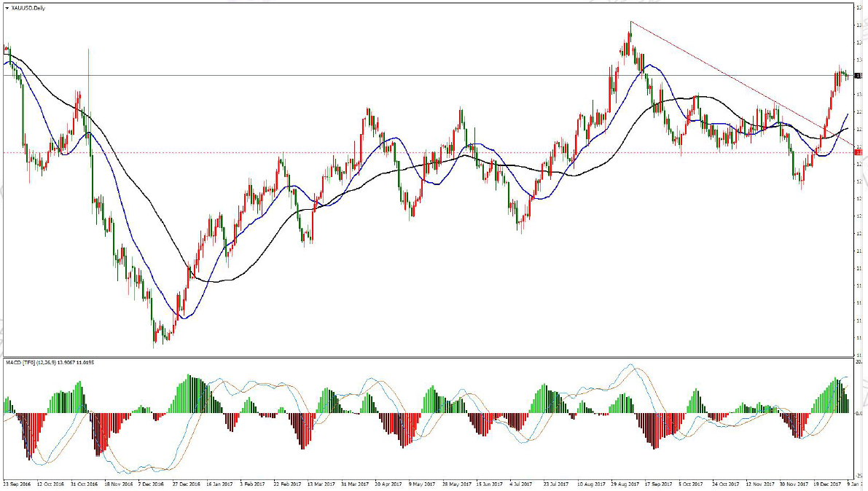The image size is (868, 491).
Task: Click the 27 Dec 2016 date label
Action: (186, 484)
